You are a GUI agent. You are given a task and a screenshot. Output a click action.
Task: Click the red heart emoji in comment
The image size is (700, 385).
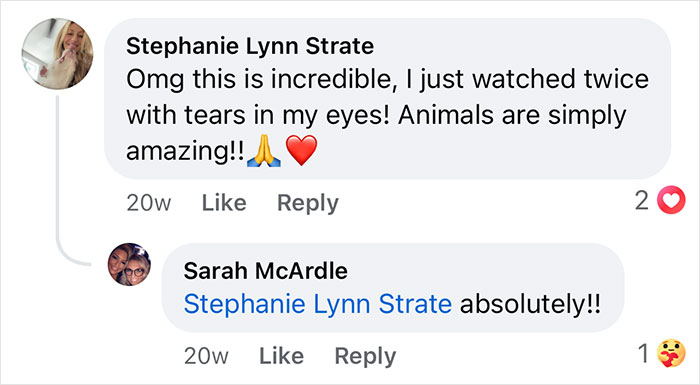pyautogui.click(x=301, y=151)
